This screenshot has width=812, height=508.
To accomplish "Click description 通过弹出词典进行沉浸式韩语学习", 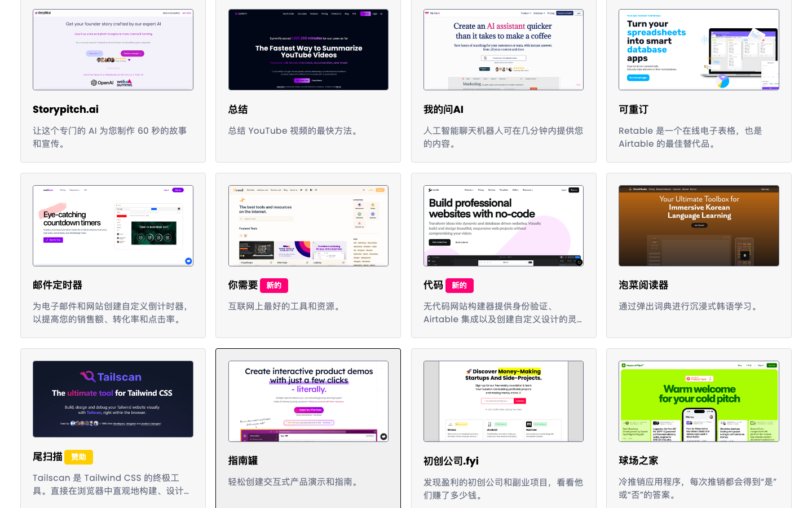I will [690, 306].
